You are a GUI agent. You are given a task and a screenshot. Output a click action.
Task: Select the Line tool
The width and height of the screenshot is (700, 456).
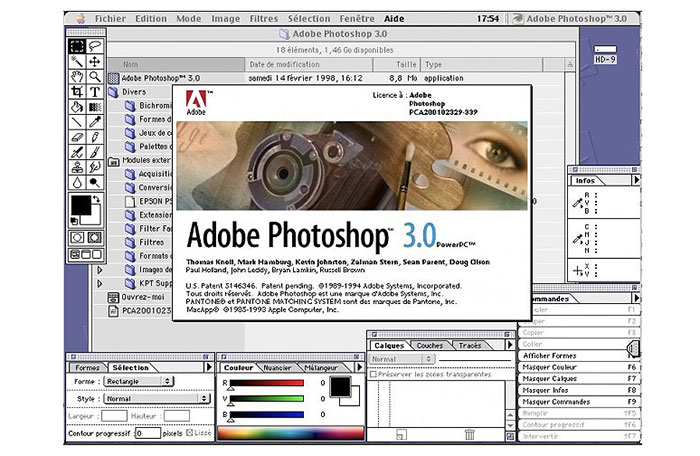(77, 122)
